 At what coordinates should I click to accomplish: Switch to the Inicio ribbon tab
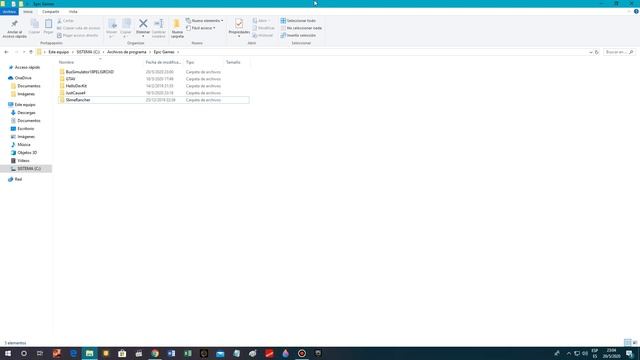pos(28,11)
